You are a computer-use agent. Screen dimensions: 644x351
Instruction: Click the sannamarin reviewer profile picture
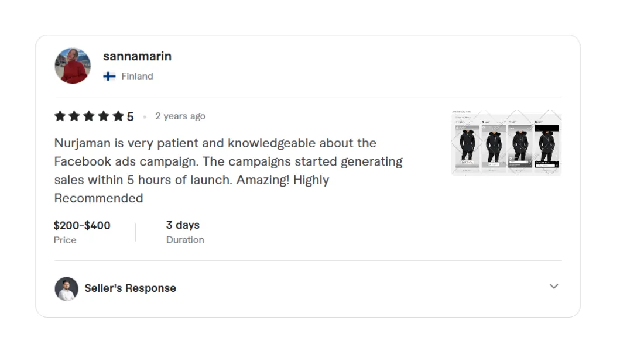click(73, 66)
